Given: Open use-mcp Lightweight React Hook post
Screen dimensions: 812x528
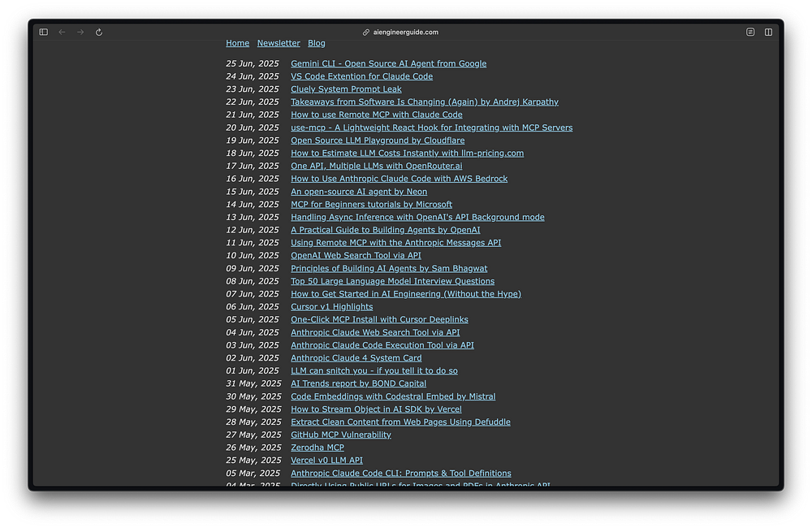Looking at the screenshot, I should click(431, 128).
